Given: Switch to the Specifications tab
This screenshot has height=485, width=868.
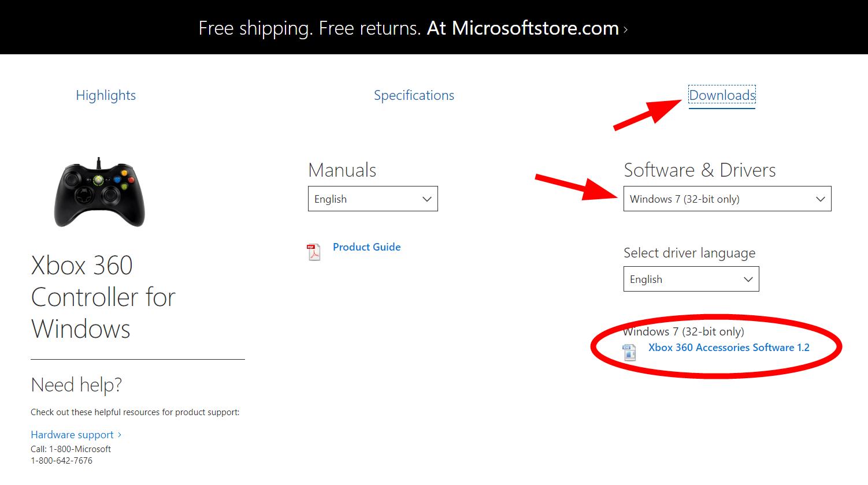Looking at the screenshot, I should tap(414, 95).
